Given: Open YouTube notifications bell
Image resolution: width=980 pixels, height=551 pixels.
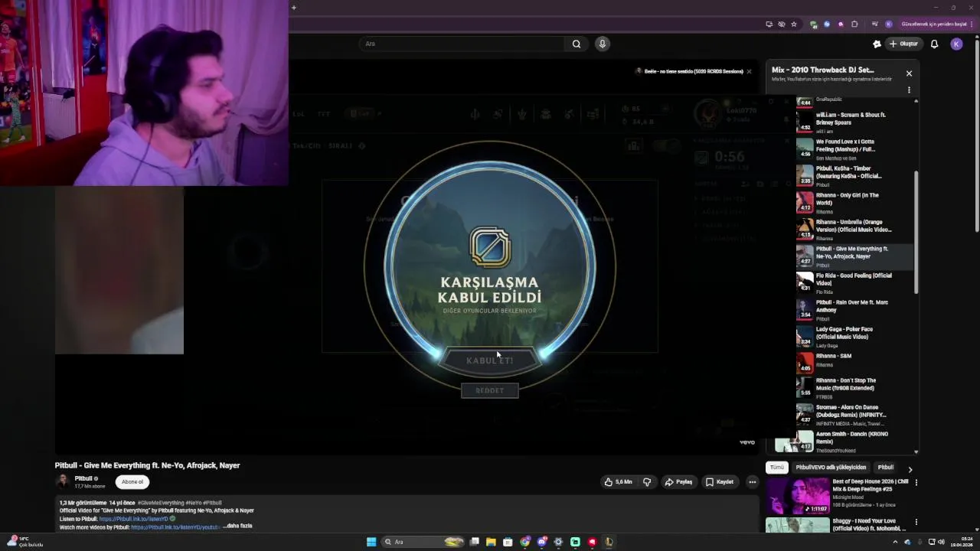Looking at the screenshot, I should pos(934,44).
